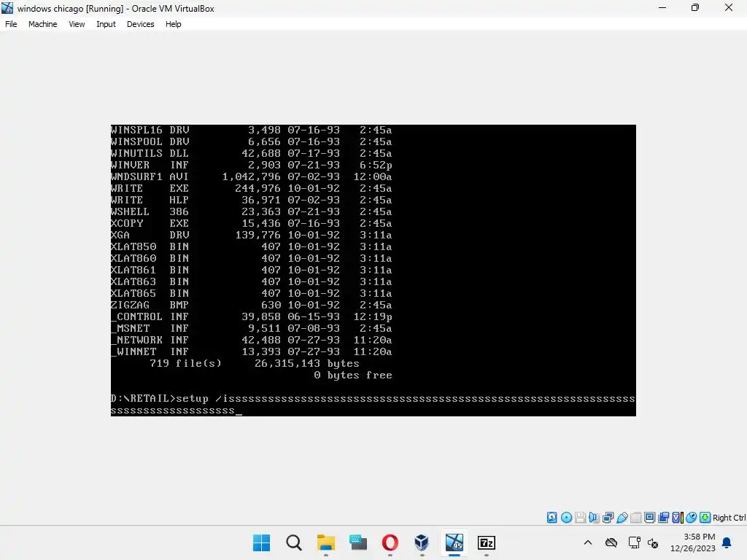Click the mouse integration status icon
Image resolution: width=747 pixels, height=560 pixels.
(692, 518)
